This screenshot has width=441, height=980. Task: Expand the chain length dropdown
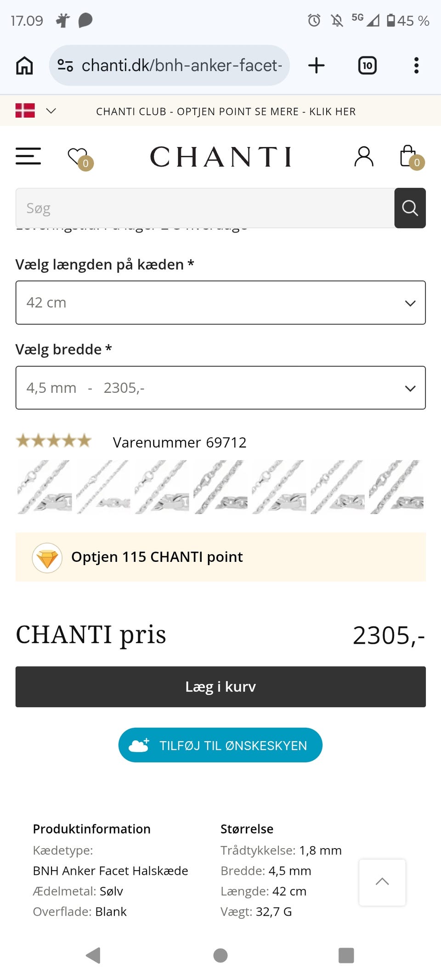tap(220, 302)
